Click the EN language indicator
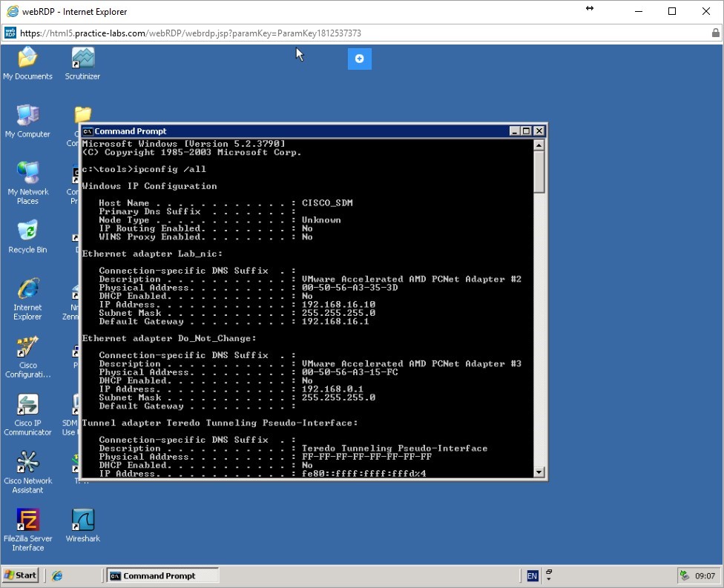The width and height of the screenshot is (724, 588). 533,575
